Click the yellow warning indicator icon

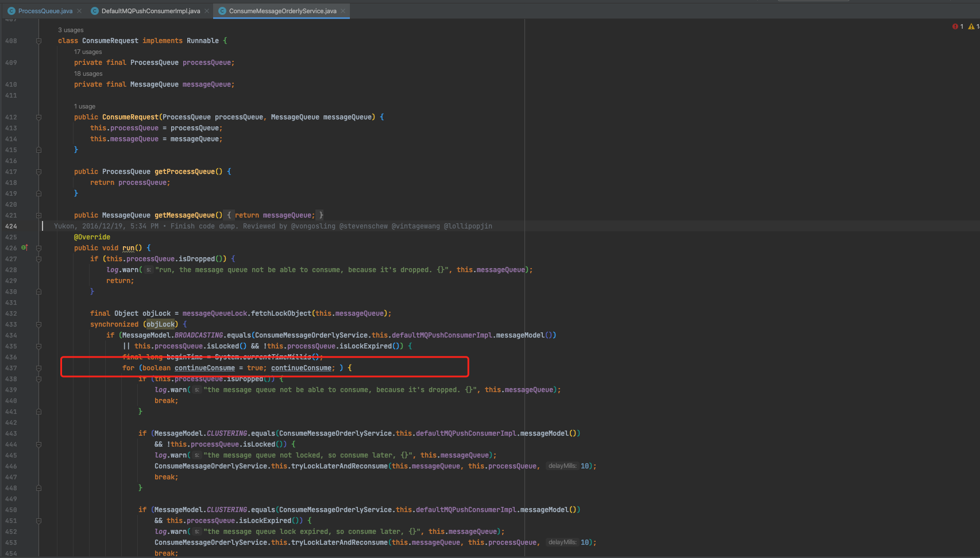tap(971, 26)
